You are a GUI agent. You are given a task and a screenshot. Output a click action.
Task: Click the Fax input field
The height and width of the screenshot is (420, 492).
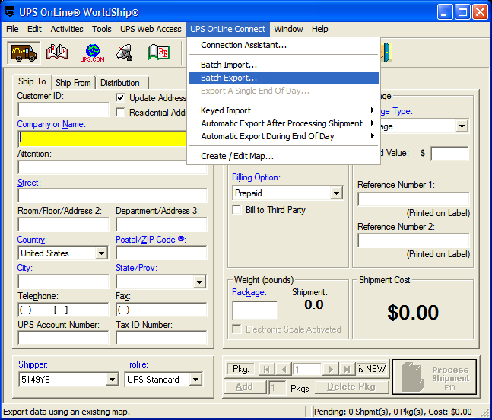(161, 310)
